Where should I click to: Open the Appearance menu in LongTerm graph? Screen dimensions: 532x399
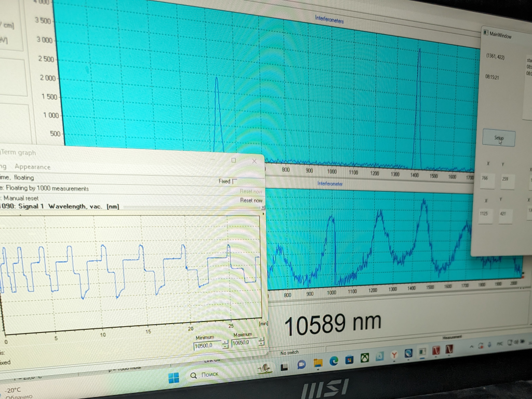[x=33, y=167]
